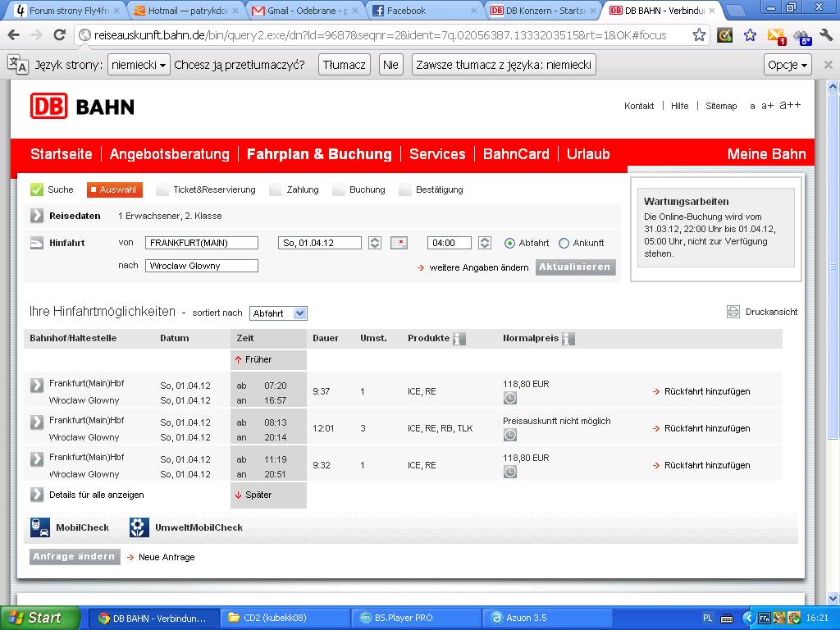Click the nach Wroclaw Glowny input field
The height and width of the screenshot is (630, 840).
[x=202, y=266]
